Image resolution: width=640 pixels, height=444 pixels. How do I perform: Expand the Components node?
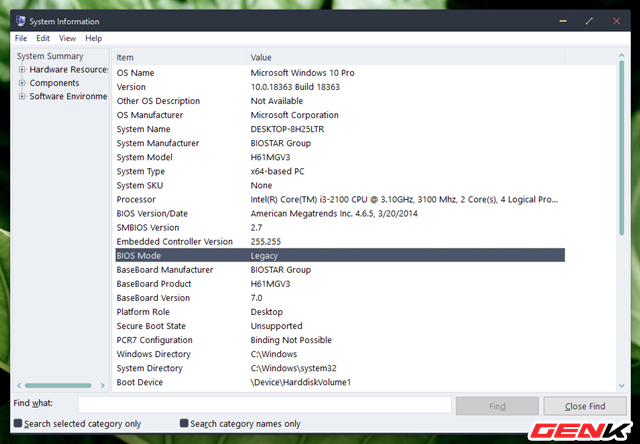(x=22, y=83)
